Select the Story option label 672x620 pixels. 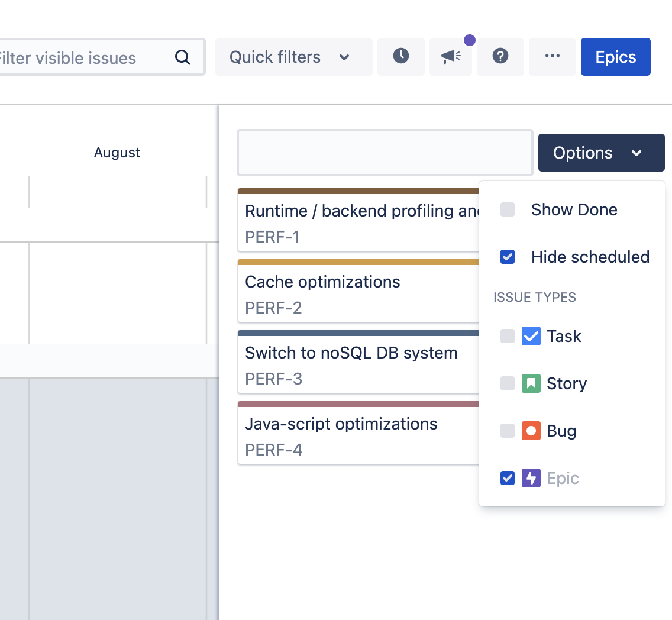coord(566,384)
